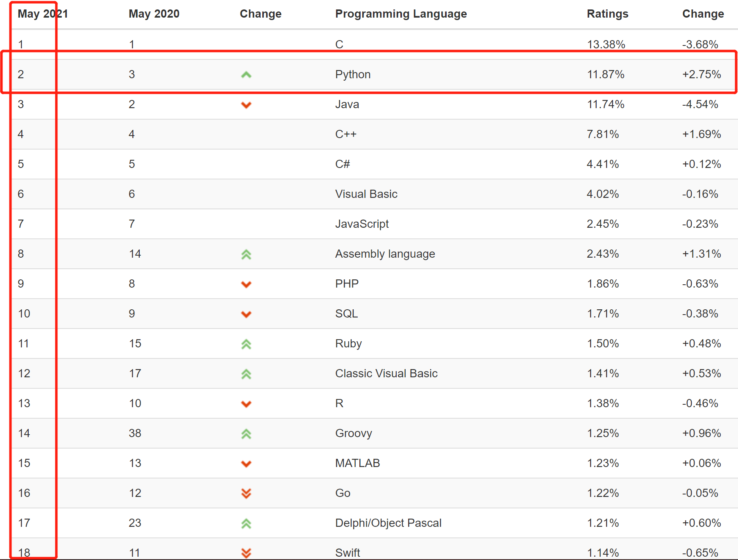Click double green arrow for Delphi/Object Pascal
Screen dimensions: 738x560
pos(246,524)
